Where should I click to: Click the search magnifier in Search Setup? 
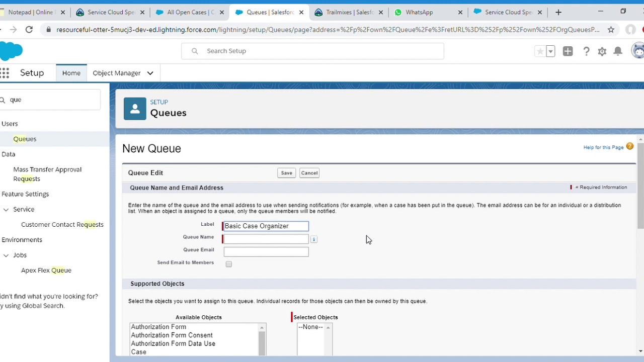(195, 51)
